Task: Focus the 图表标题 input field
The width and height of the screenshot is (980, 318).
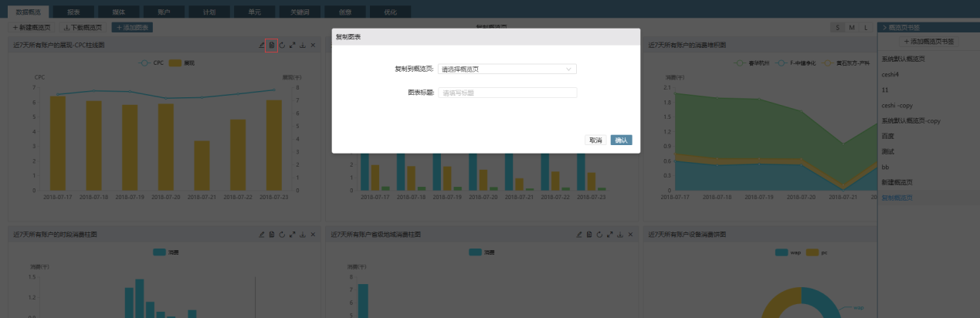Action: pos(507,93)
